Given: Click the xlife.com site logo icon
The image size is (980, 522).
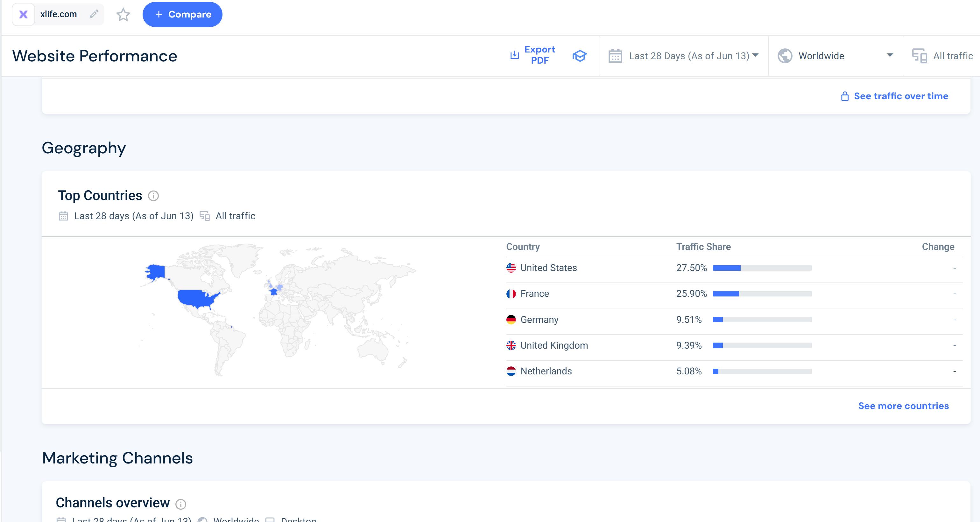Looking at the screenshot, I should coord(24,14).
